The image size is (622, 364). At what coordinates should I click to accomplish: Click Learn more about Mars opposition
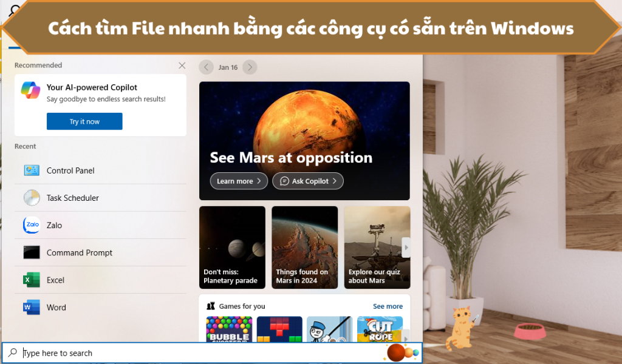(x=239, y=181)
